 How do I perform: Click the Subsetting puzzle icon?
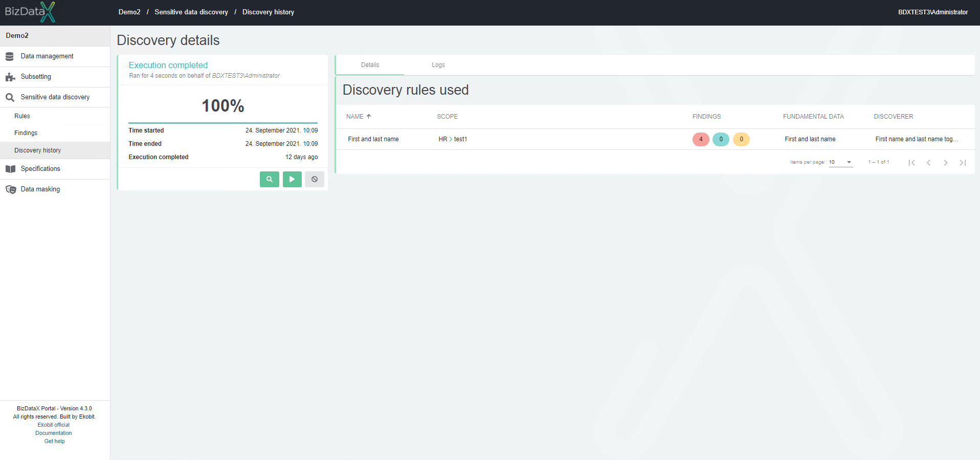coord(10,77)
